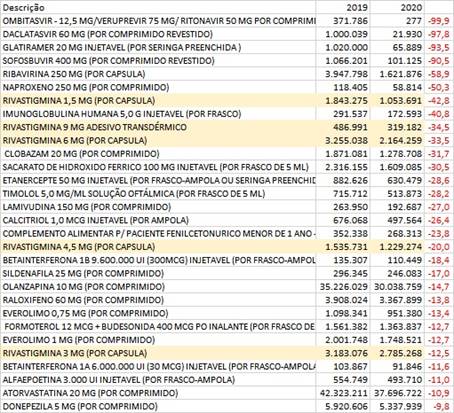Click the percentage cell -42,8
Viewport: 454px width, 413px height.
pyautogui.click(x=439, y=100)
